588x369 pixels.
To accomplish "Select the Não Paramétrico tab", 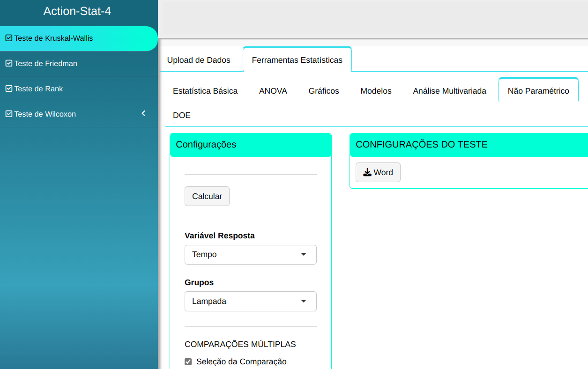I will [538, 91].
